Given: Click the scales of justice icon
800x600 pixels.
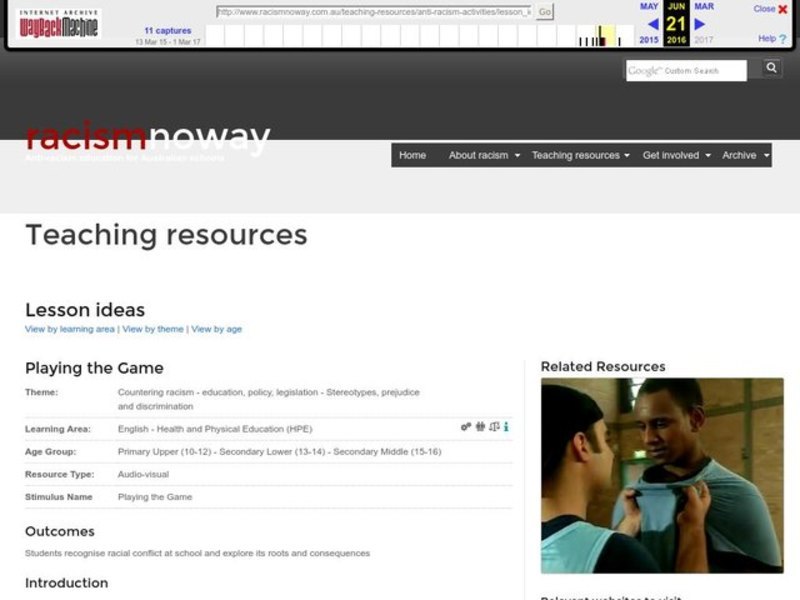Looking at the screenshot, I should pos(493,427).
